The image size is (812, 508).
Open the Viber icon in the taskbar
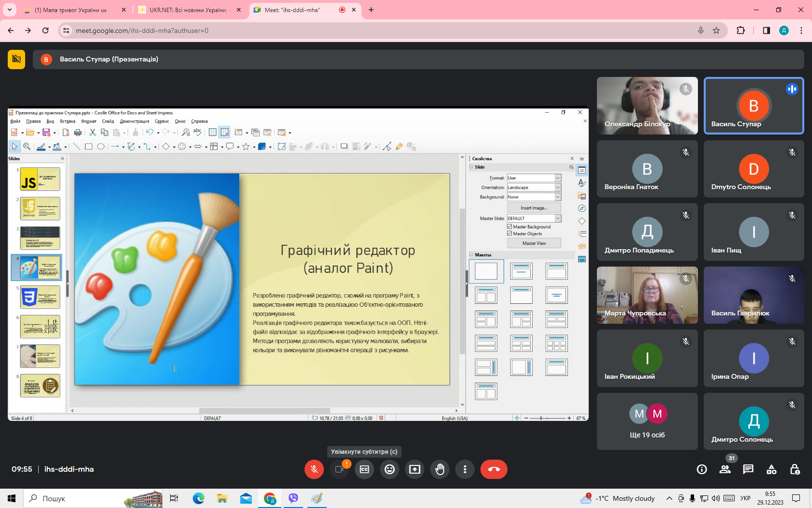point(293,498)
